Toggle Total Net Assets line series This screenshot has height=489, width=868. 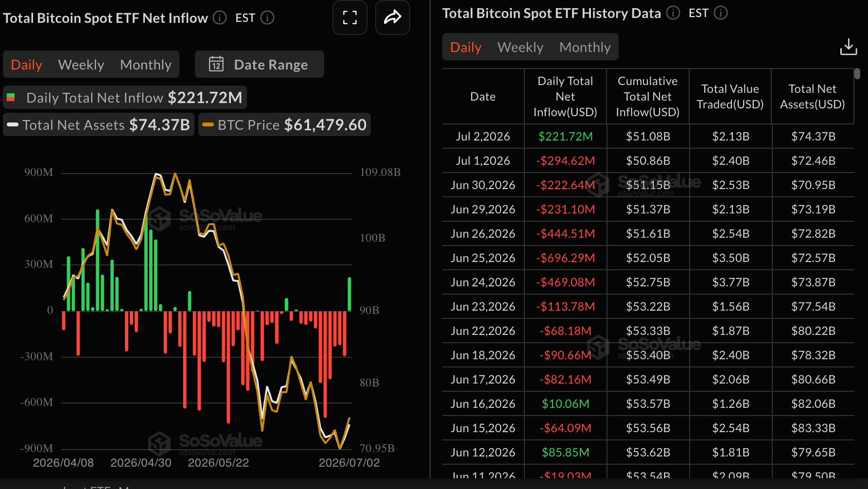point(99,125)
